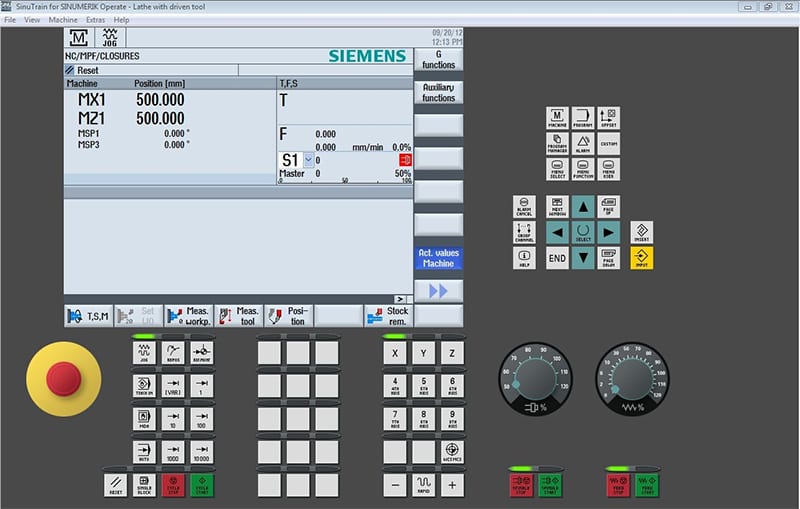
Task: Click the SELECT key in the cursor pad
Action: 583,232
